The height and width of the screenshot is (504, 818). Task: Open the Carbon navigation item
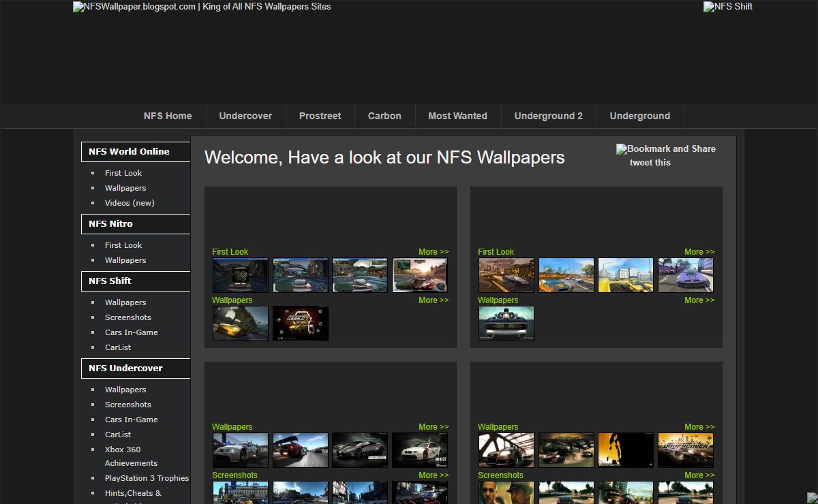click(384, 116)
